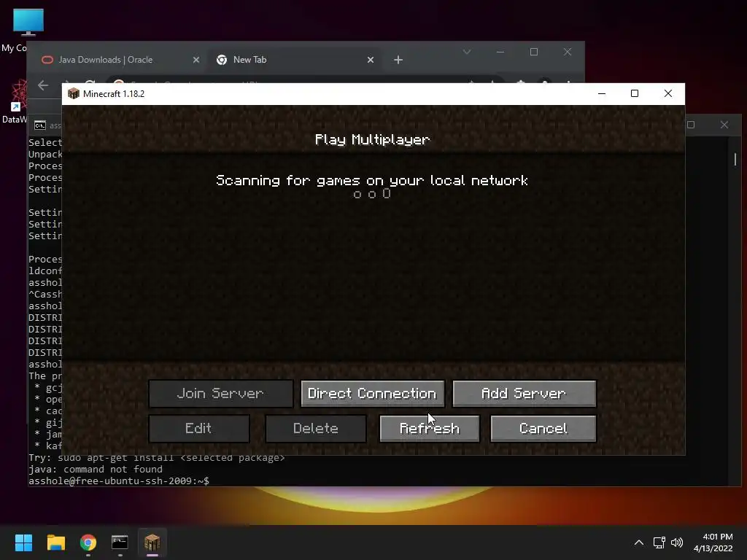Image resolution: width=747 pixels, height=560 pixels.
Task: Minimize the Chrome window
Action: coord(500,52)
